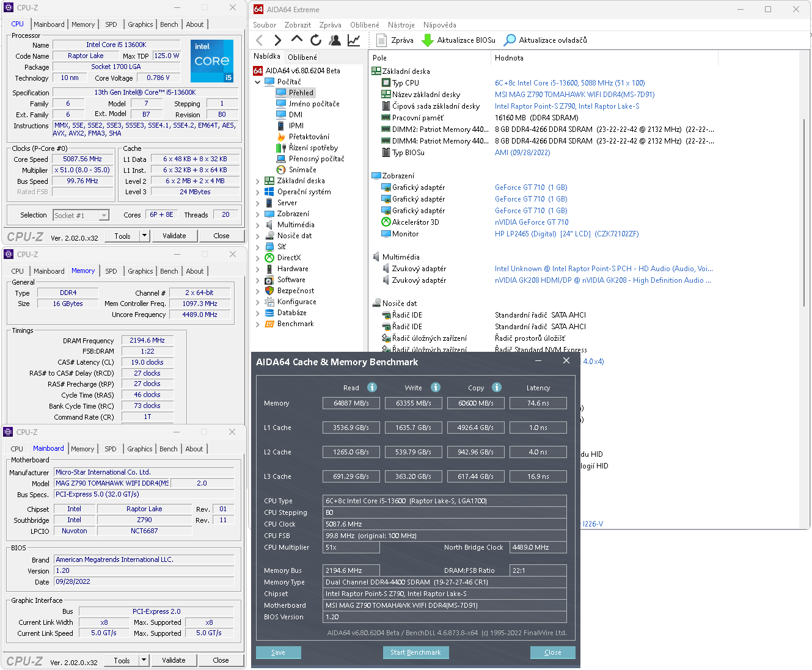This screenshot has width=812, height=670.
Task: Open nVIDIA GeForce GT 710 accelerator link
Action: 532,222
